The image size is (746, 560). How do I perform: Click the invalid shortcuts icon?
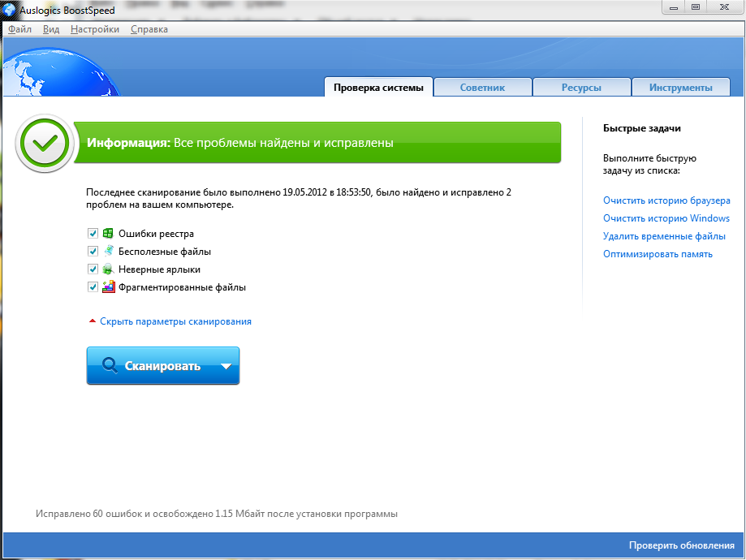pos(108,269)
